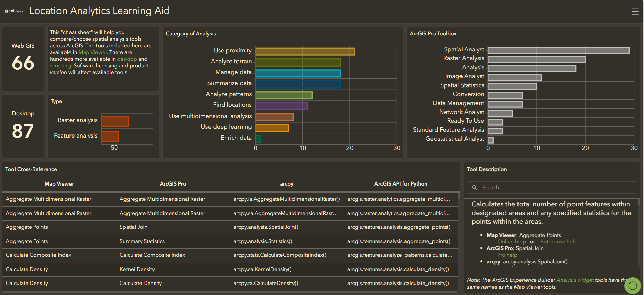Select the Spatial Join table cell
The height and width of the screenshot is (295, 644).
pyautogui.click(x=173, y=227)
